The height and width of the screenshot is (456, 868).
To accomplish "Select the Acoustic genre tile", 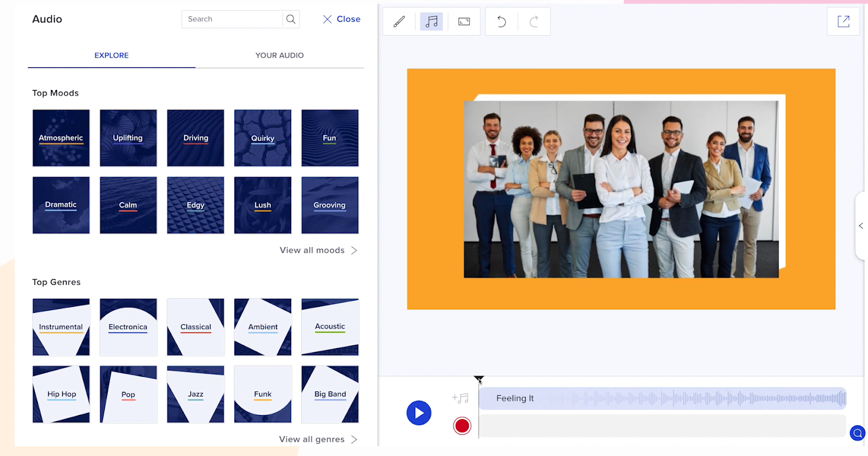I will 330,327.
